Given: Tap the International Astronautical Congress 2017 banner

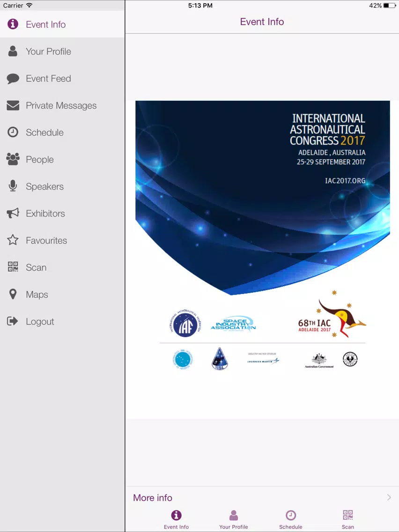Looking at the screenshot, I should click(x=263, y=198).
